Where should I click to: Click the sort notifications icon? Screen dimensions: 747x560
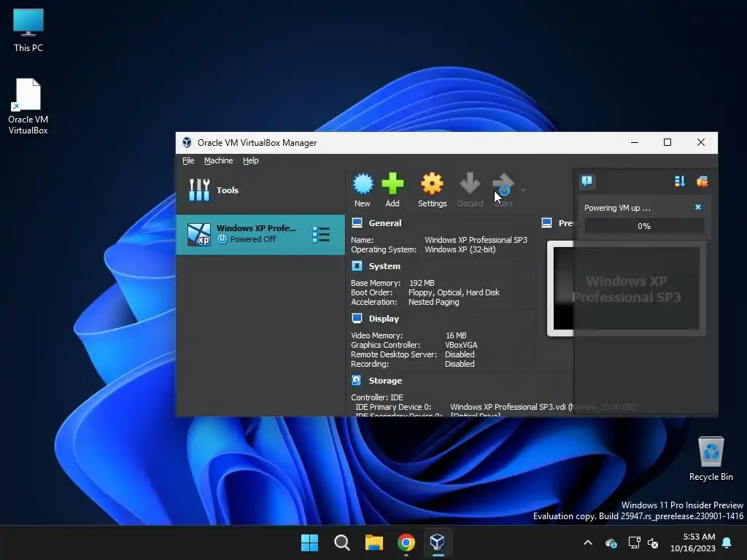point(680,181)
